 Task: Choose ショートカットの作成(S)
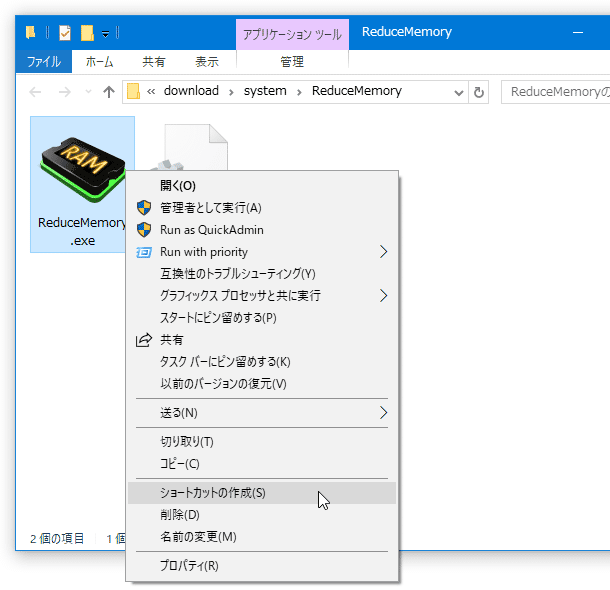pyautogui.click(x=262, y=493)
